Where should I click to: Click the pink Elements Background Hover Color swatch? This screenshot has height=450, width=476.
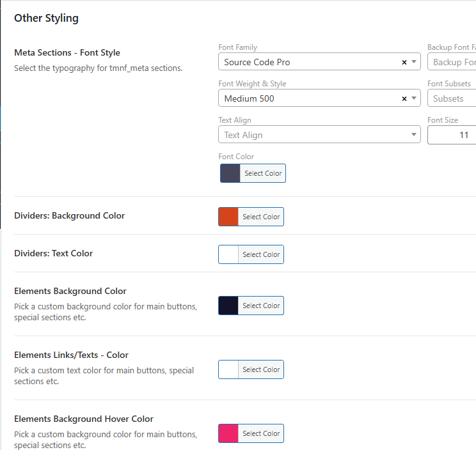(228, 433)
